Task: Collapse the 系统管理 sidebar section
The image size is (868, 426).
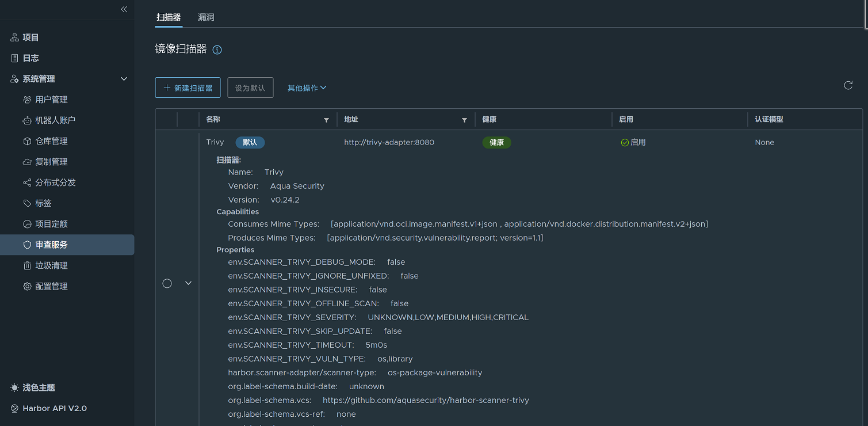Action: point(124,79)
